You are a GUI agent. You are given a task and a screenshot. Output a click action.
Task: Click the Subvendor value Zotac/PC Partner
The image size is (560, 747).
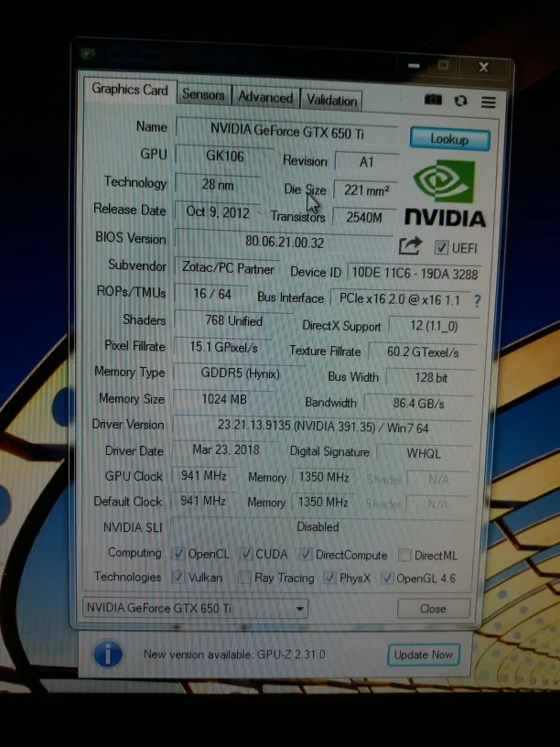pos(228,268)
